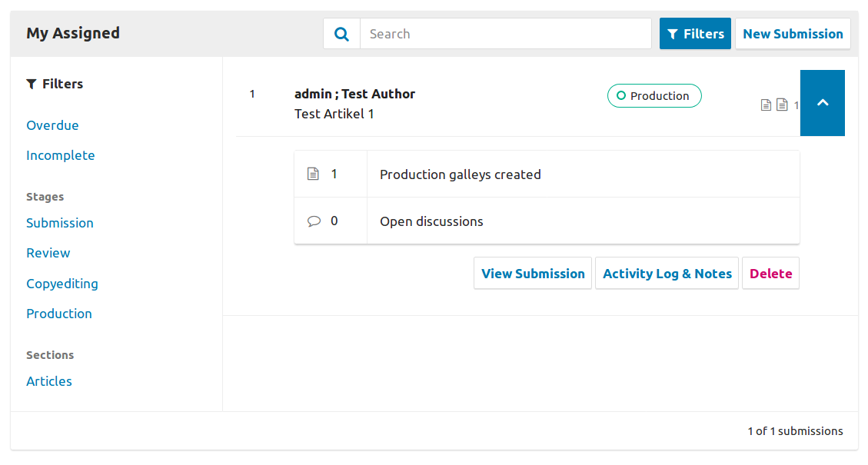The image size is (868, 465).
Task: Click into the Search input field
Action: (x=505, y=34)
